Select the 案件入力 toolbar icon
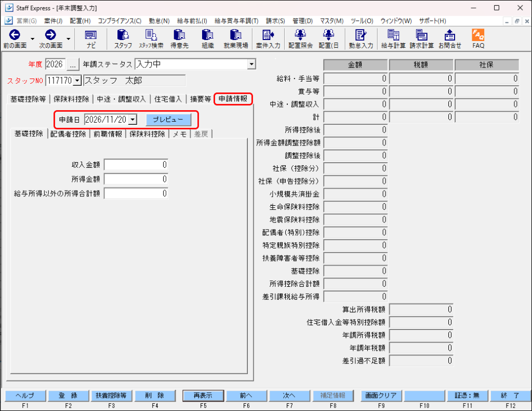This screenshot has height=411, width=532. [x=268, y=38]
